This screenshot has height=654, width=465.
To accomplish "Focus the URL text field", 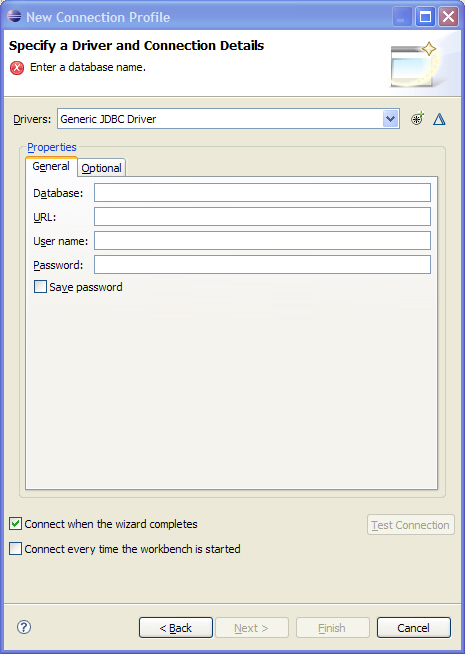I will tap(262, 217).
